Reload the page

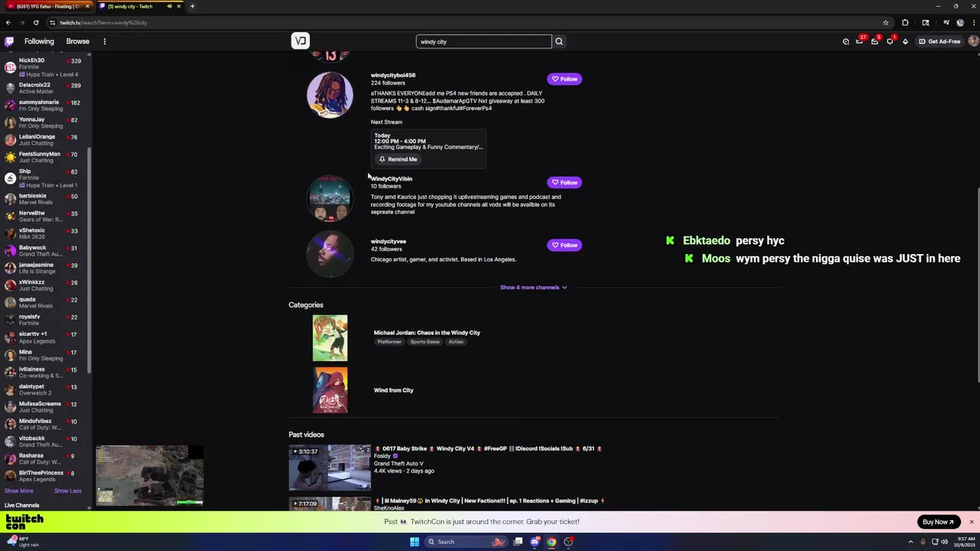pyautogui.click(x=35, y=22)
